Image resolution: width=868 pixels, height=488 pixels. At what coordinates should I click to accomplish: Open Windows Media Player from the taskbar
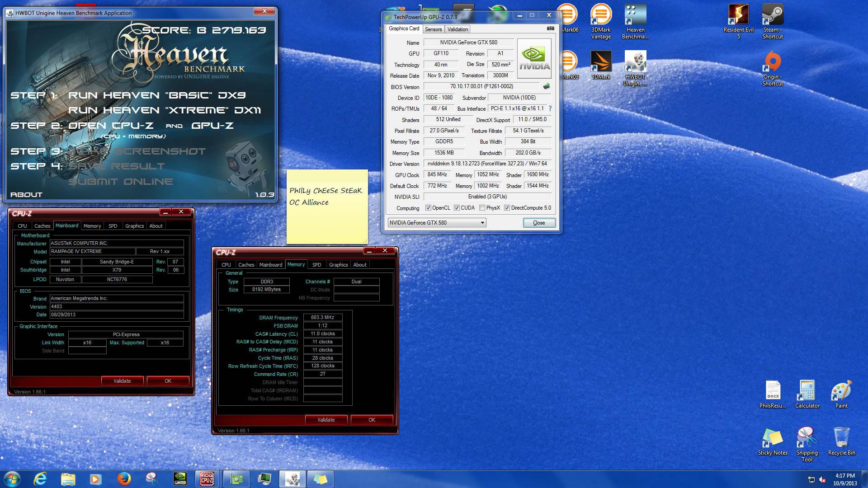click(95, 479)
